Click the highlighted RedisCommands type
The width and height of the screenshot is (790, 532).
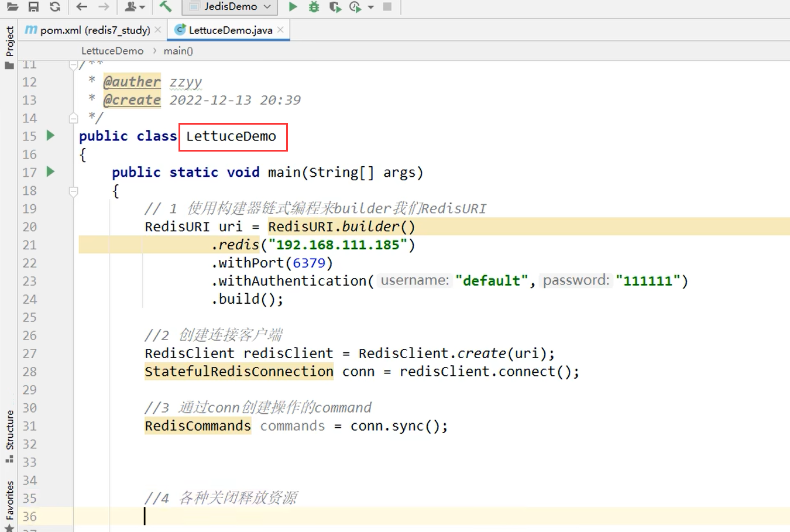(x=198, y=426)
